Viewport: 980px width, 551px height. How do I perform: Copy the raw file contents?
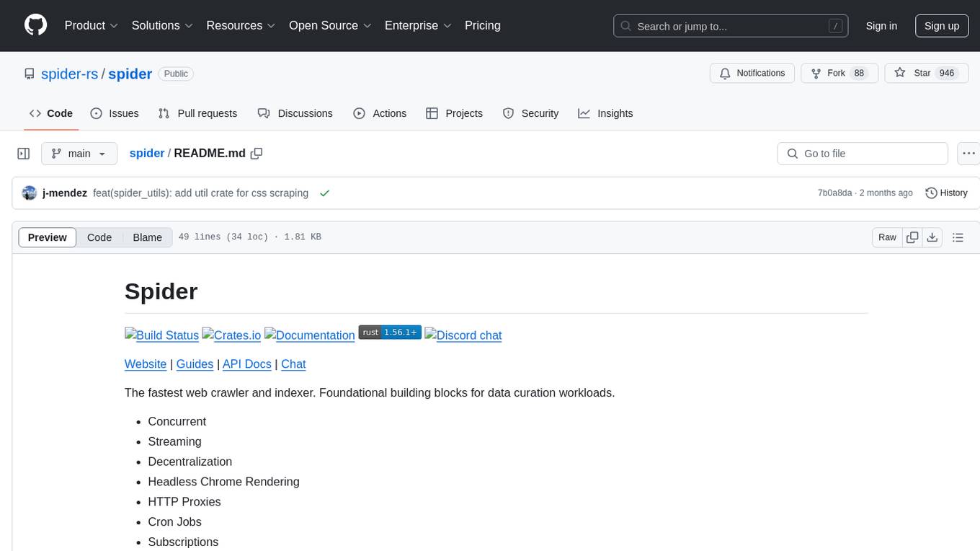[912, 237]
